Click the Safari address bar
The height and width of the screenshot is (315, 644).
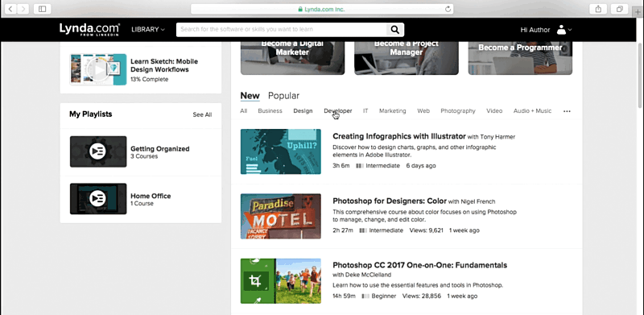[x=322, y=9]
